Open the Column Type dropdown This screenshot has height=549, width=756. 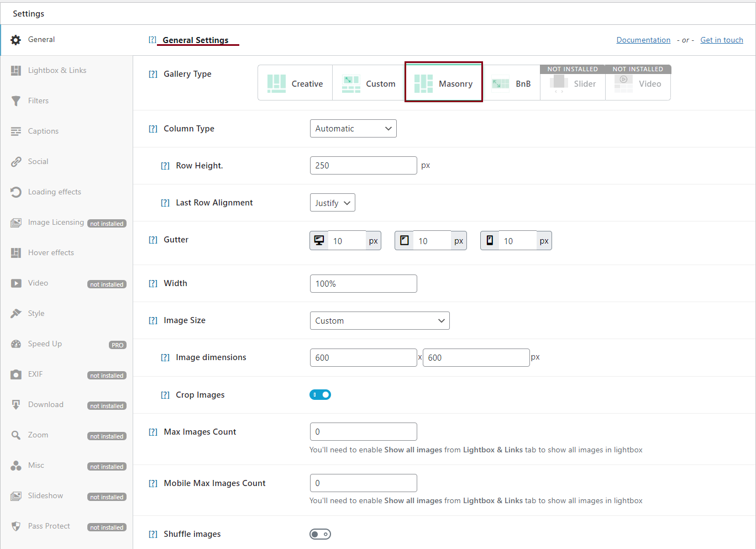click(x=353, y=129)
